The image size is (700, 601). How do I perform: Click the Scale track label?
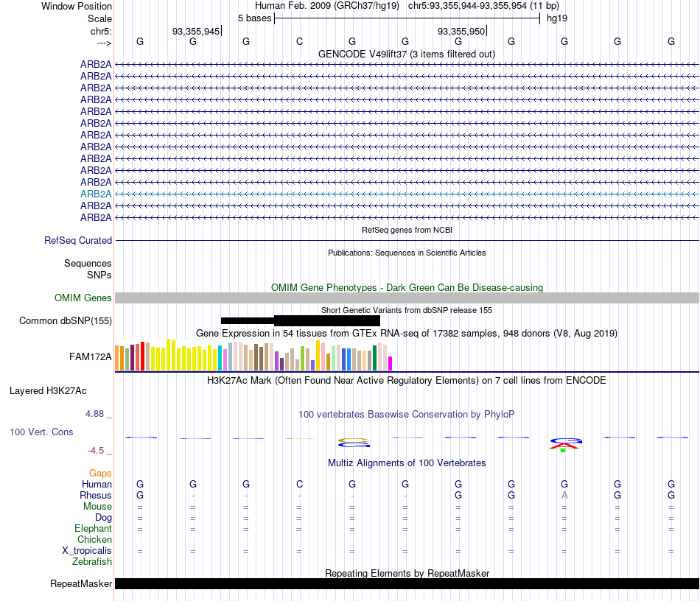coord(99,18)
